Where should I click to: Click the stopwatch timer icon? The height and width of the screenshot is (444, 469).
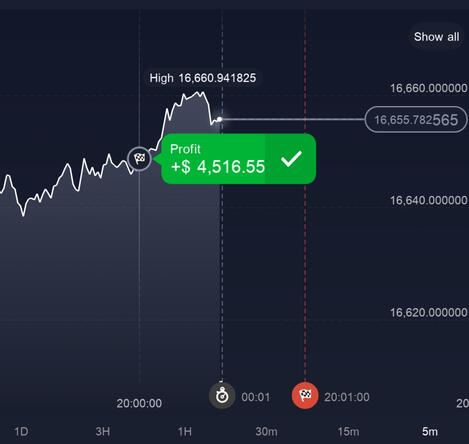[x=222, y=396]
